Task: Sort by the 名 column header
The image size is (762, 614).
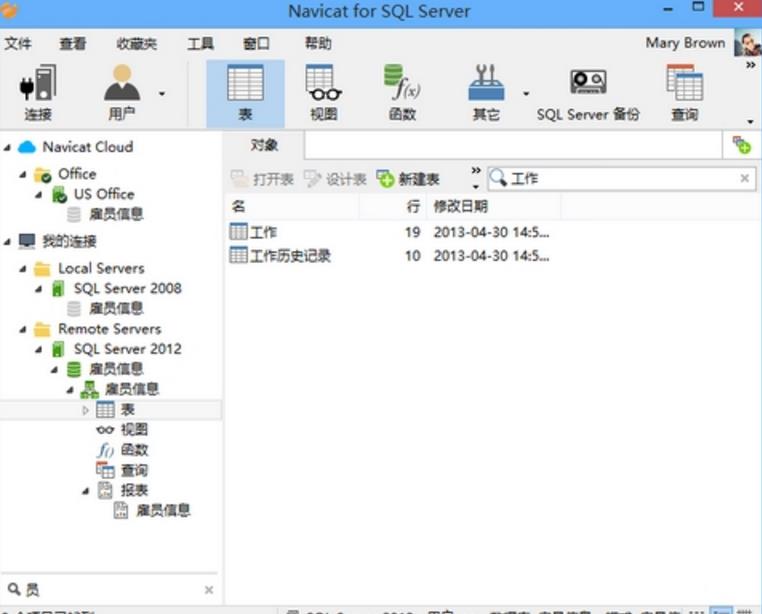Action: (x=293, y=207)
